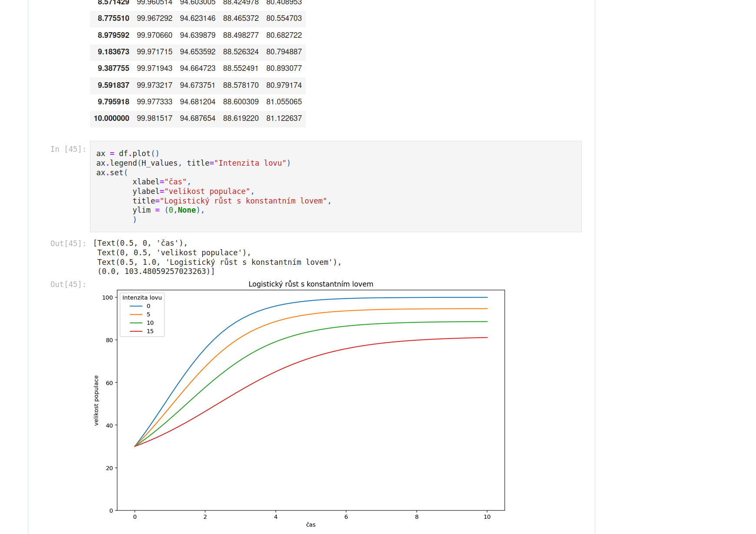756x534 pixels.
Task: Click legend entry "10" in the plot
Action: pos(150,323)
